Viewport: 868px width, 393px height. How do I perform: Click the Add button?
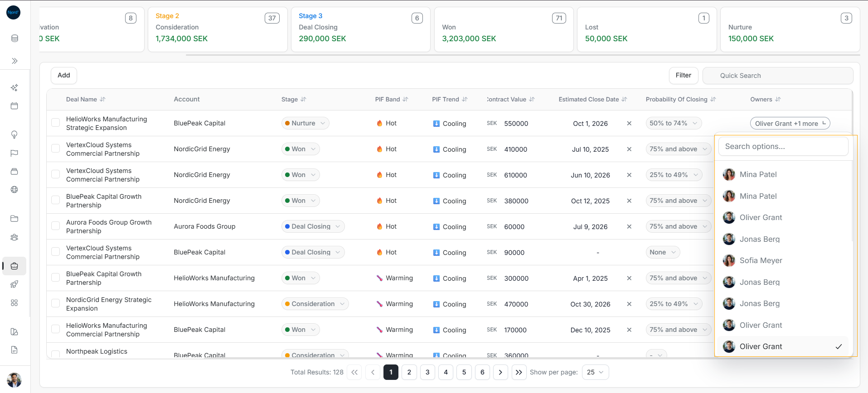click(x=64, y=75)
